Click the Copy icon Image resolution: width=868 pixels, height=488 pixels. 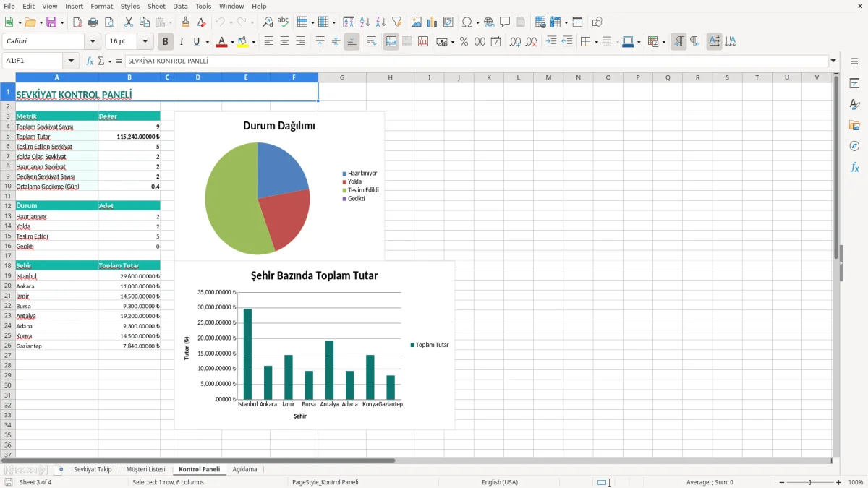[145, 22]
